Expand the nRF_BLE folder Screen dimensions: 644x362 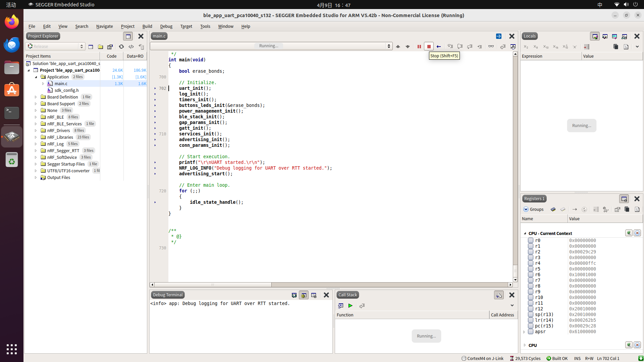[36, 117]
